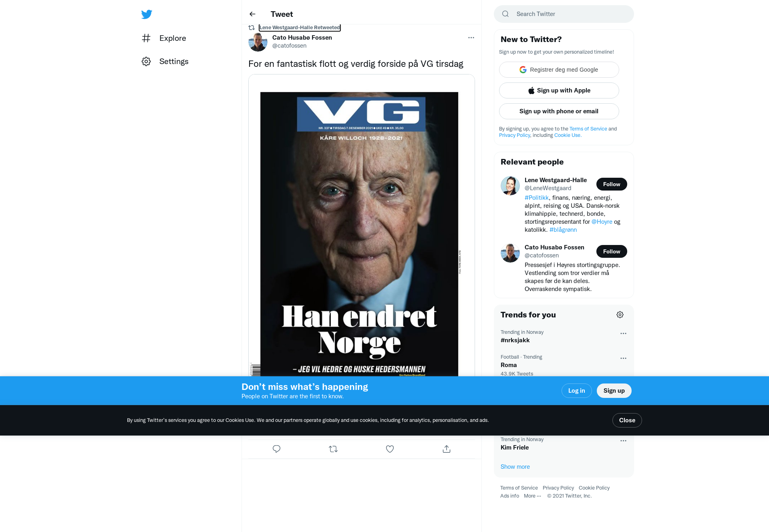The height and width of the screenshot is (532, 769).
Task: Open more options for the Kim Friele trend
Action: point(623,441)
